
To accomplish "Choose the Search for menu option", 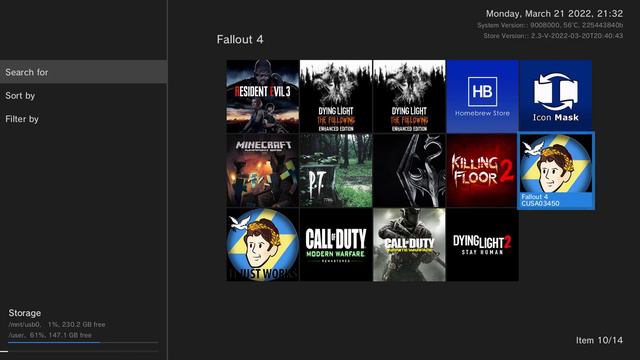I will pos(83,72).
